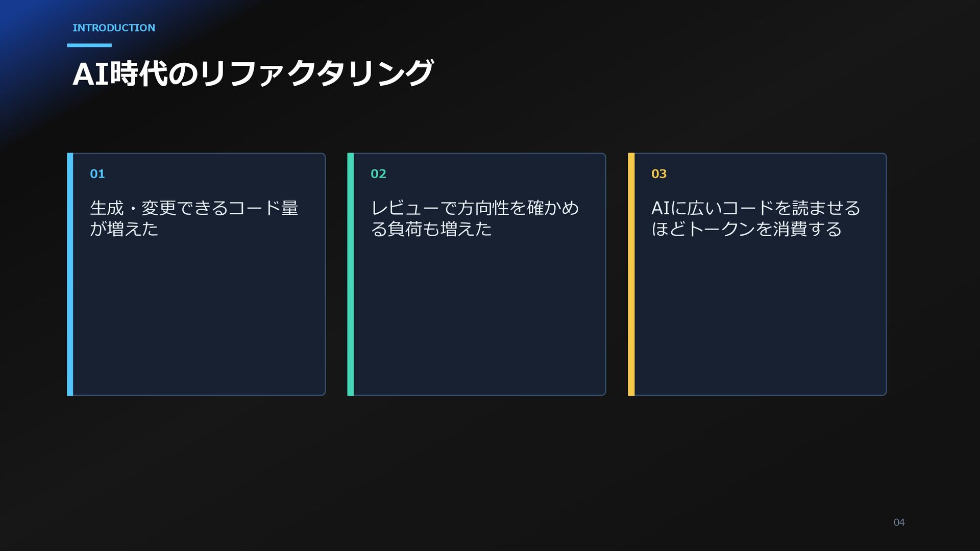Select the ほどトークンを消費する text line

point(746,229)
